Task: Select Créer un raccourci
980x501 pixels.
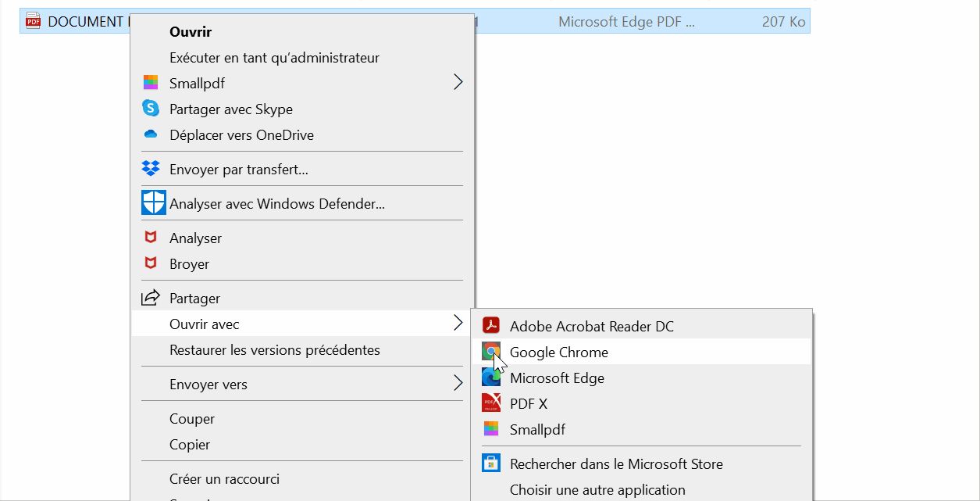Action: click(x=303, y=479)
